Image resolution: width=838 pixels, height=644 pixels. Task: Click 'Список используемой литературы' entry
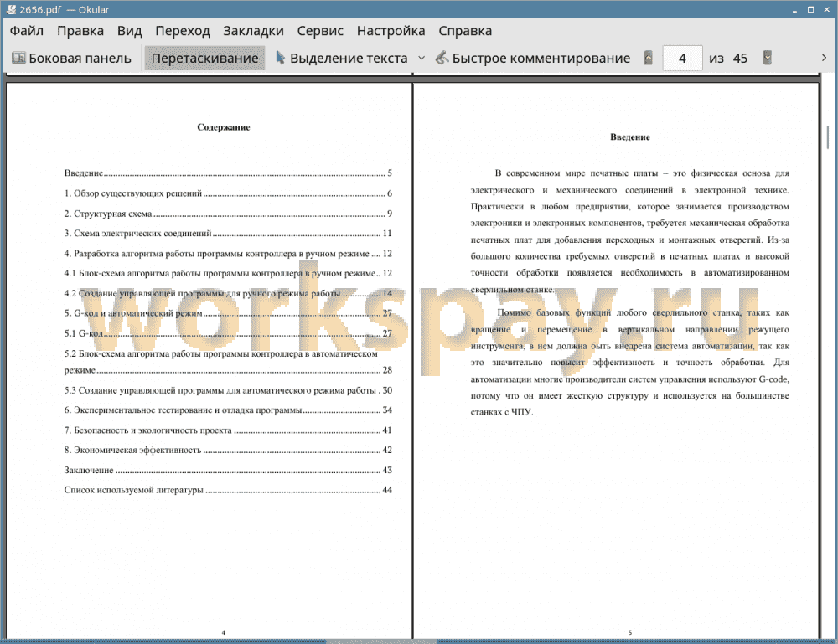point(228,490)
